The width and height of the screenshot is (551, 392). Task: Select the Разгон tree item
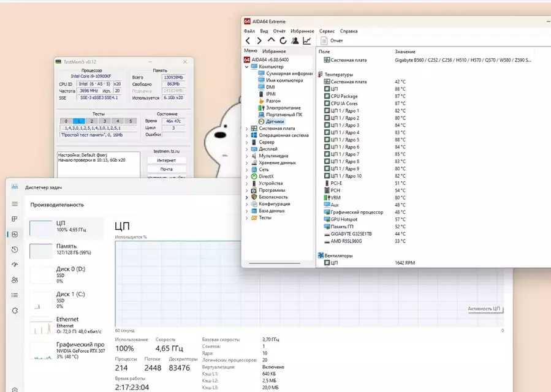(x=269, y=101)
